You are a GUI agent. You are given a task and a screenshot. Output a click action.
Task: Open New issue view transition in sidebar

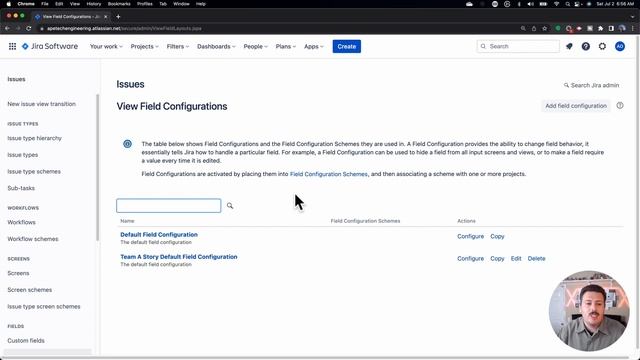click(42, 104)
